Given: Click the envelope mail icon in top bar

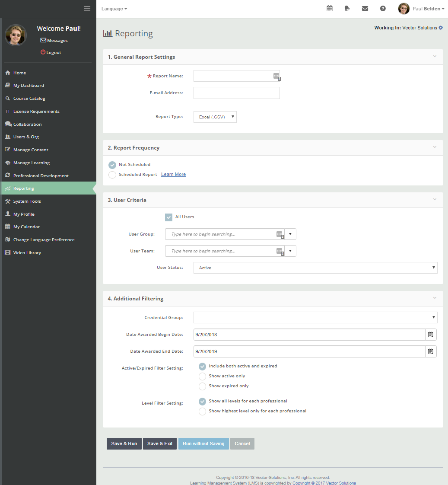Looking at the screenshot, I should [x=365, y=9].
